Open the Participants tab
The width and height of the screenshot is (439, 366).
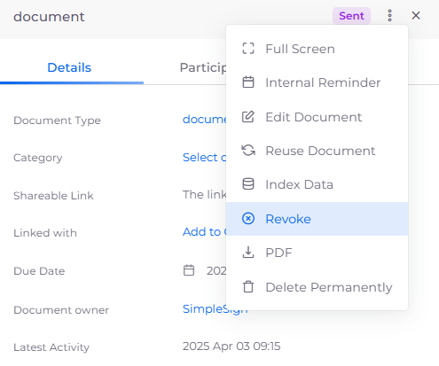tap(203, 68)
